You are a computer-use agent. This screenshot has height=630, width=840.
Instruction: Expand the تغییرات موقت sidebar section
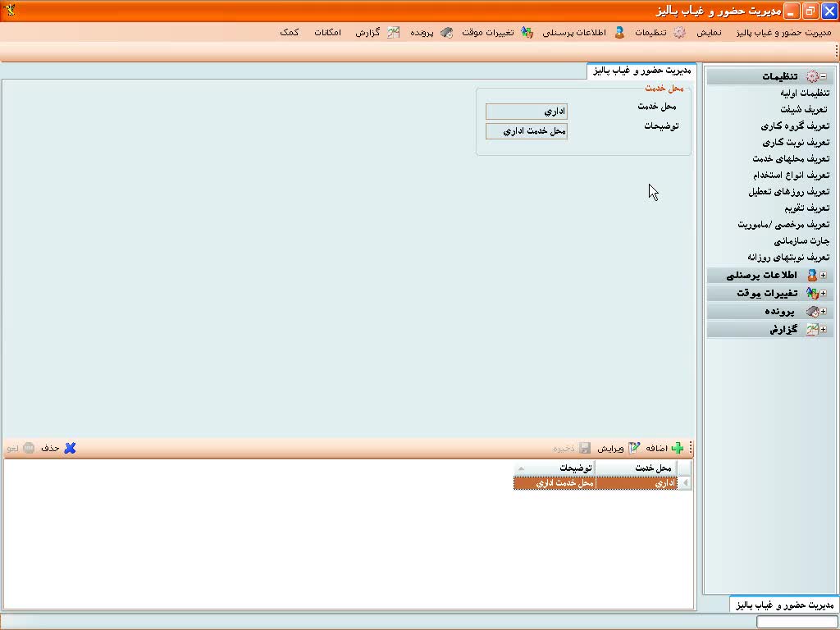(x=824, y=294)
